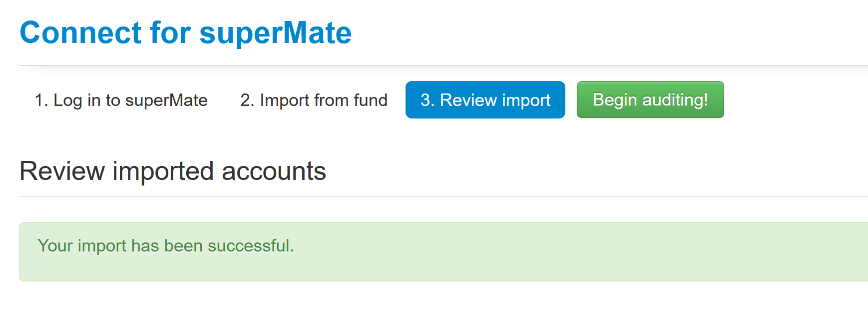
Task: Select the '3. Review import' tab
Action: tap(485, 100)
